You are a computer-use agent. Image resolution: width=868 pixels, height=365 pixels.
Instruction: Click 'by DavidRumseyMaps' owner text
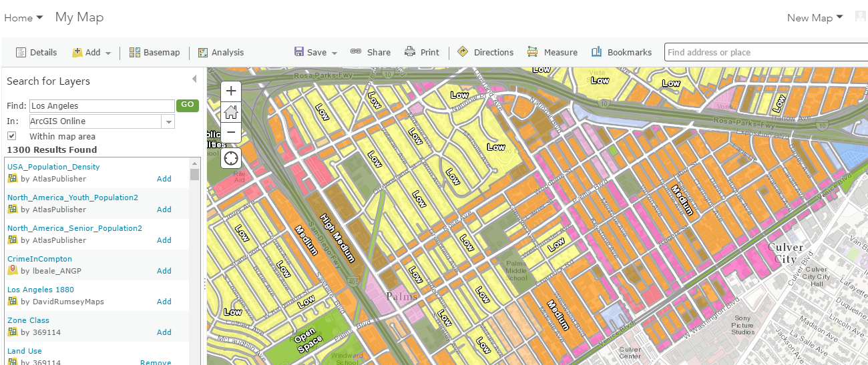click(62, 302)
